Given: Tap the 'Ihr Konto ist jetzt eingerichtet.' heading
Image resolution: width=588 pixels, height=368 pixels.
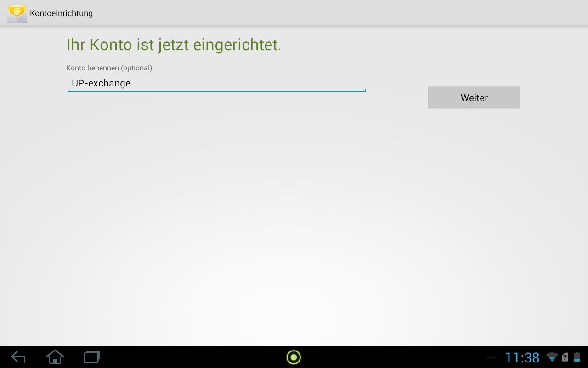Looking at the screenshot, I should (174, 45).
